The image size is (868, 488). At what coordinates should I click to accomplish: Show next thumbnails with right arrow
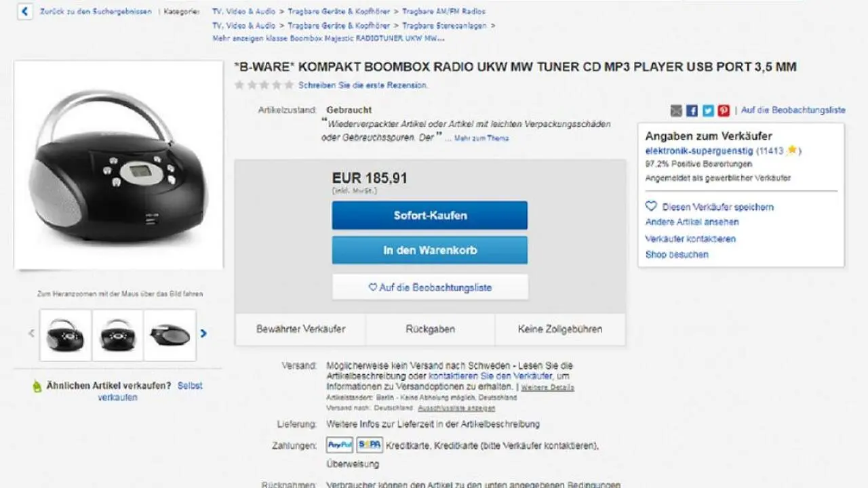point(203,333)
